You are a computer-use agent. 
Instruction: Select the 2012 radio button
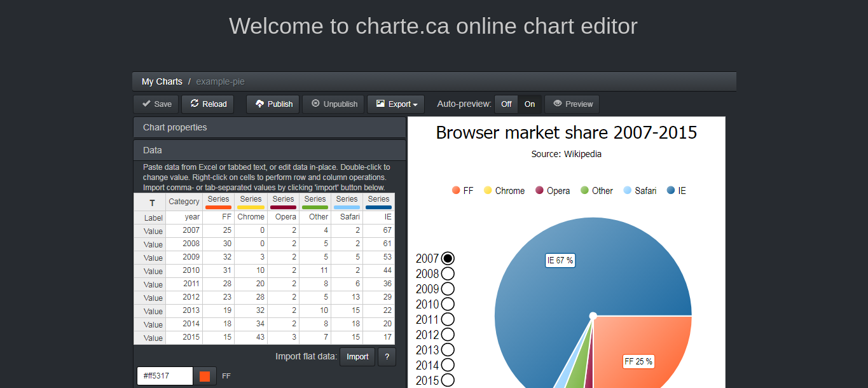point(448,335)
